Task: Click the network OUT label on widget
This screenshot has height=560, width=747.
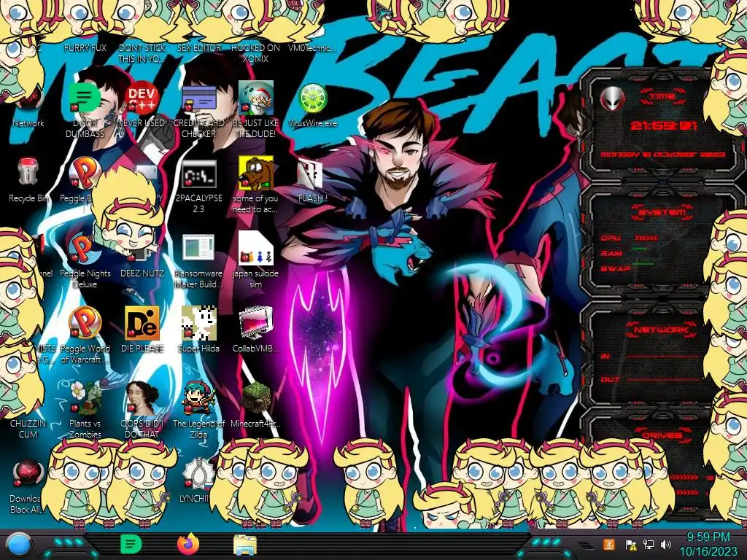Action: 611,379
